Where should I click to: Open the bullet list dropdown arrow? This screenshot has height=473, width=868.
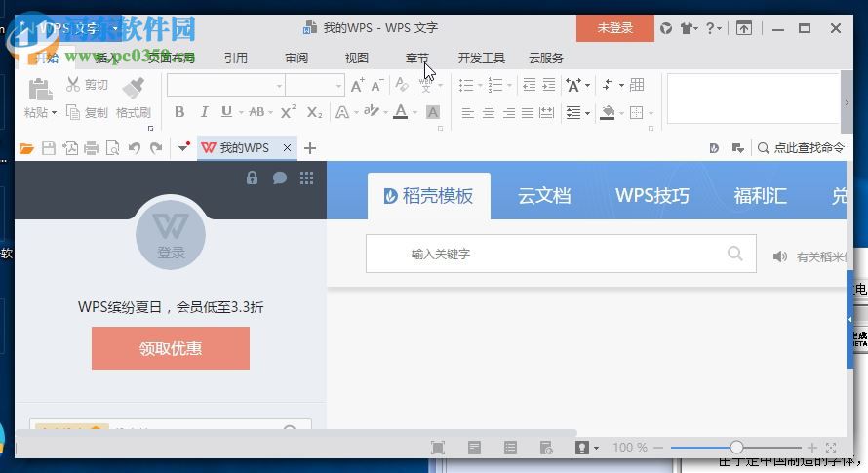pos(480,85)
